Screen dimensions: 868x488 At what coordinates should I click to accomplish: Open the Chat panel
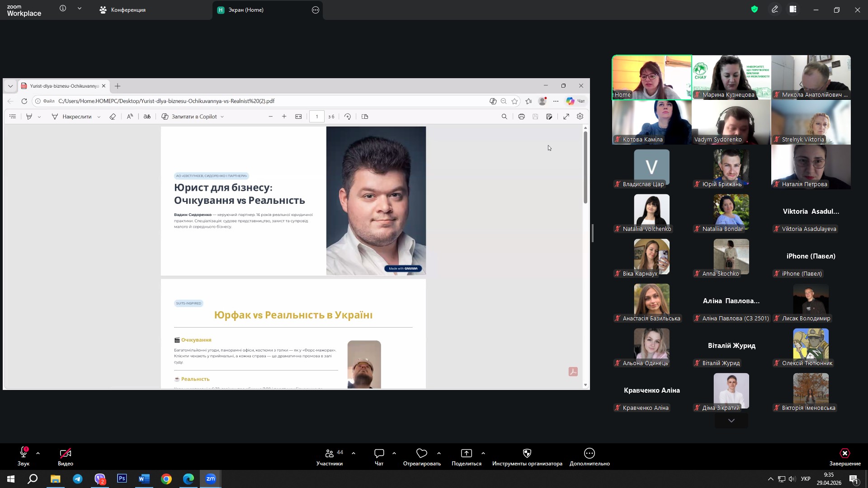[379, 453]
